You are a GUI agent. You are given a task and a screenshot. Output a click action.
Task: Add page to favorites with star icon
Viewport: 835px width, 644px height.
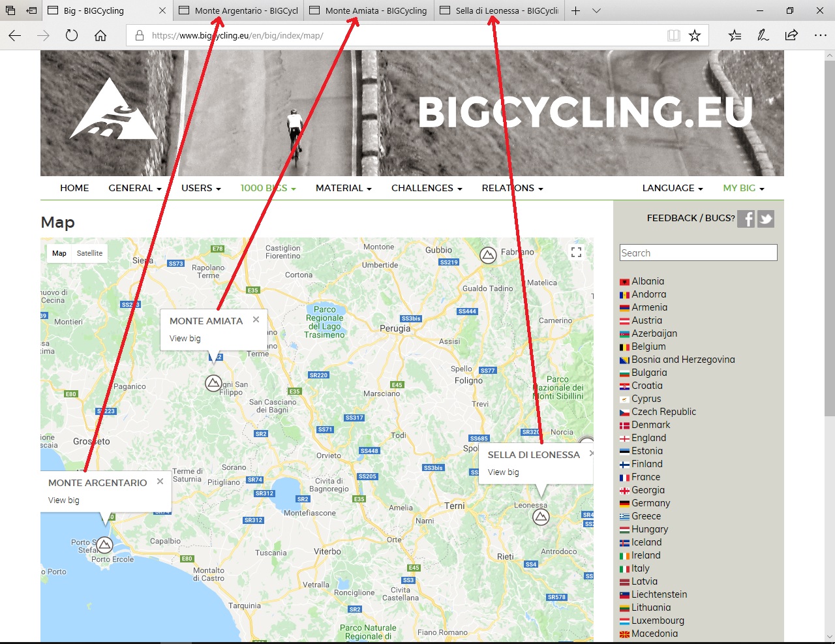click(x=695, y=36)
